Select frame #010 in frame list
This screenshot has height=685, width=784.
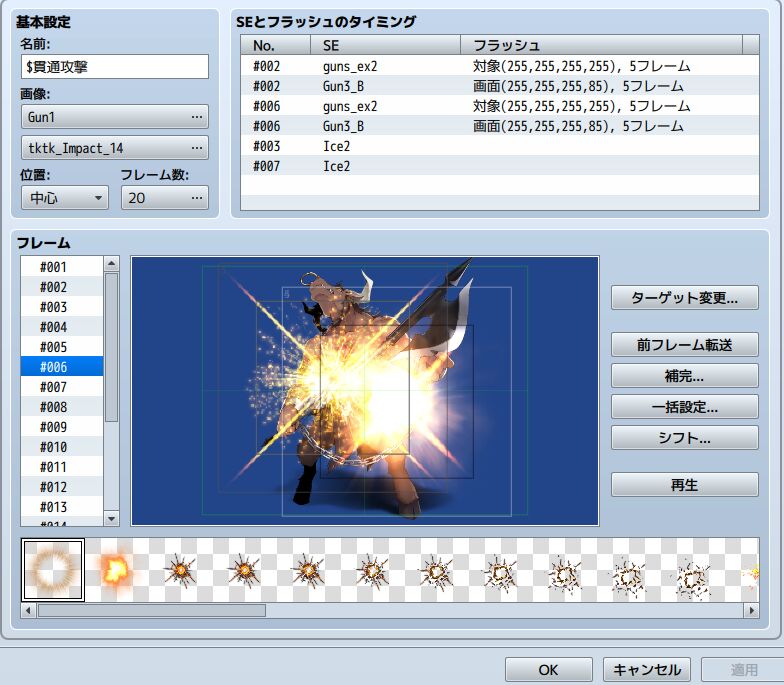(x=62, y=447)
